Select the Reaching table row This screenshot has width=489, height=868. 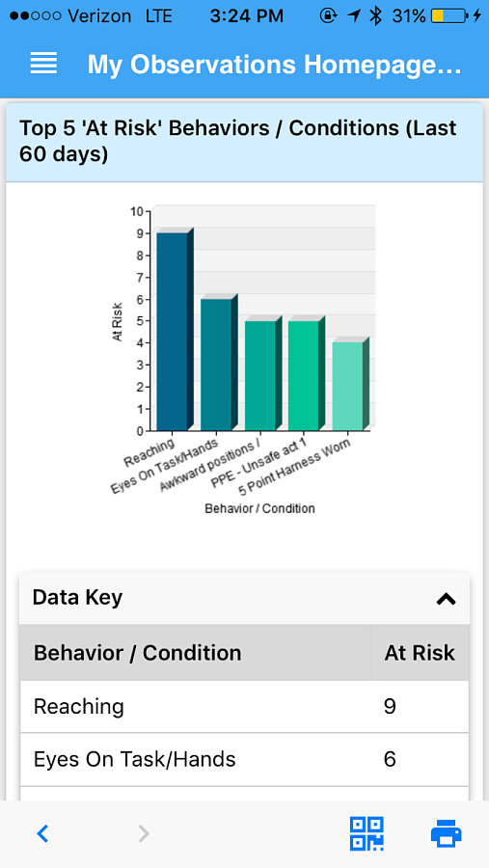pos(244,707)
